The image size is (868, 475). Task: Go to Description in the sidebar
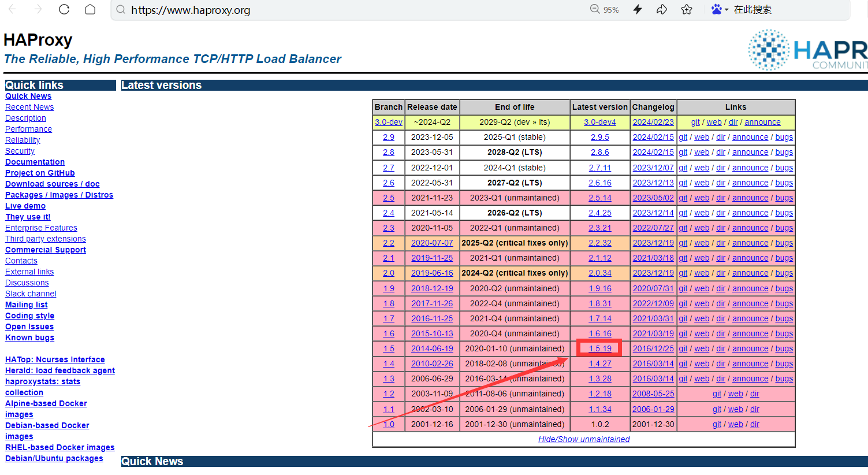pyautogui.click(x=25, y=118)
